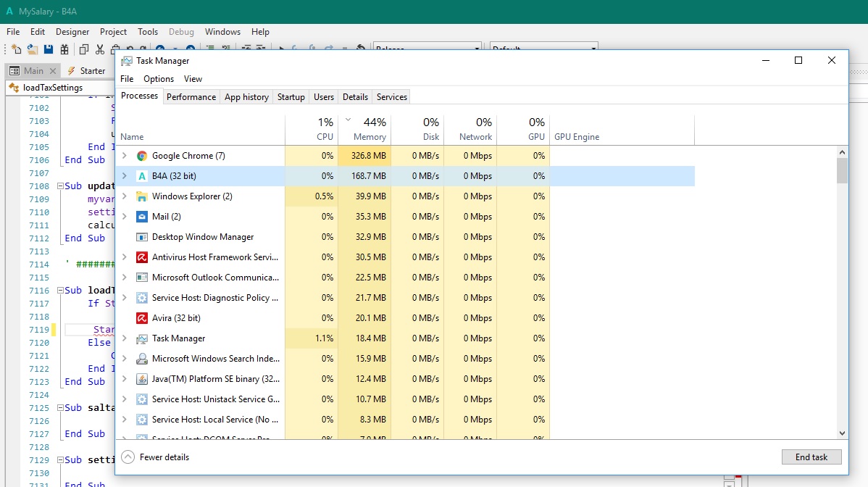The image size is (868, 487).
Task: Click the Cut scissors icon
Action: (100, 49)
